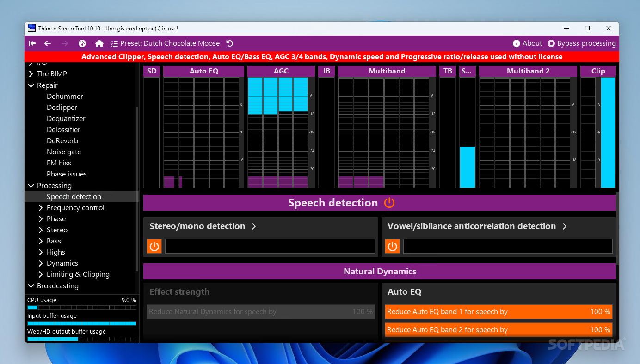640x364 pixels.
Task: Click the Stereo/mono detection indicator bar
Action: coord(270,246)
